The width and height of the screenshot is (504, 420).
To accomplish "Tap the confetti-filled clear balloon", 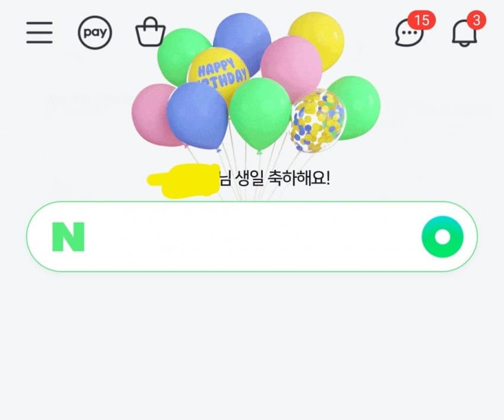I will click(318, 121).
